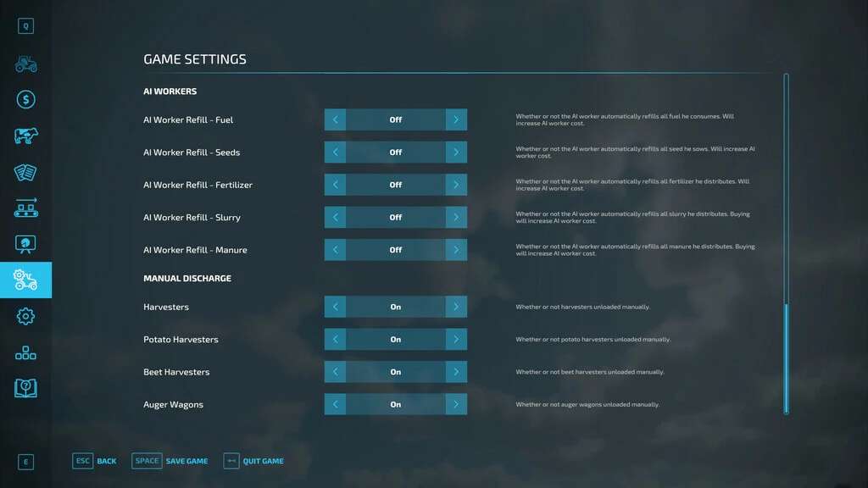Viewport: 868px width, 488px height.
Task: Click right arrow for Auger Wagons option
Action: pyautogui.click(x=456, y=404)
